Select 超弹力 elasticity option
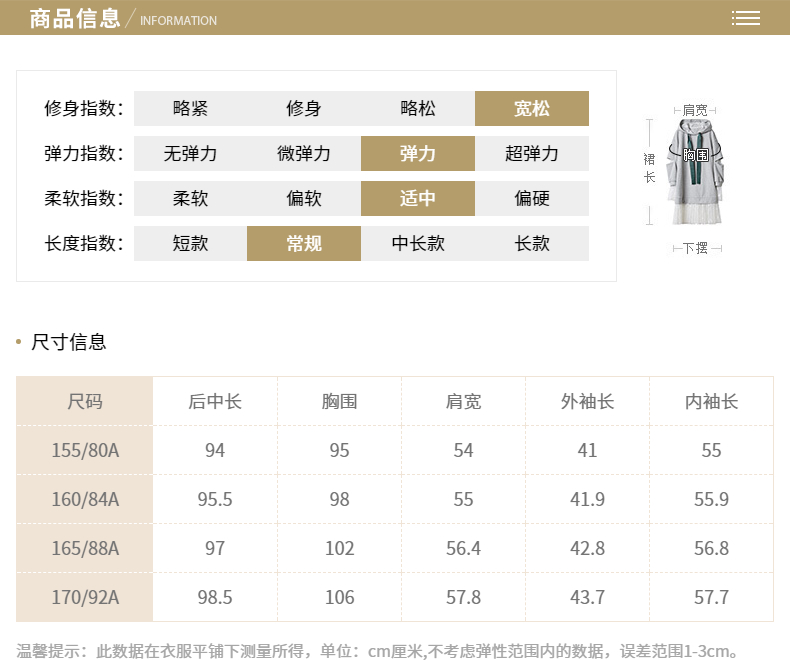This screenshot has width=790, height=660. tap(531, 154)
